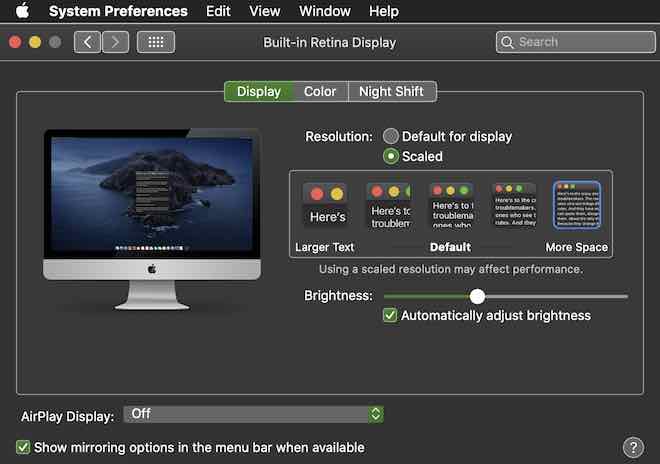Open the Window menu

(325, 11)
